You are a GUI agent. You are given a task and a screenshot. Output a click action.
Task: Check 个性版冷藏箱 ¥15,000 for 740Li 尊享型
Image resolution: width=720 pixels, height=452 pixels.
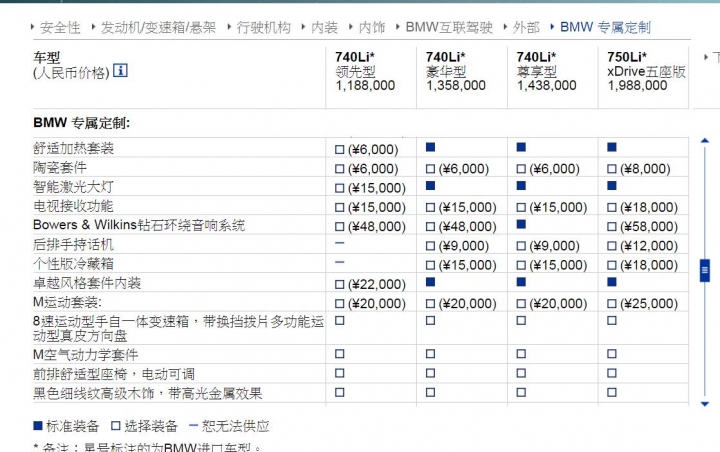pyautogui.click(x=521, y=265)
